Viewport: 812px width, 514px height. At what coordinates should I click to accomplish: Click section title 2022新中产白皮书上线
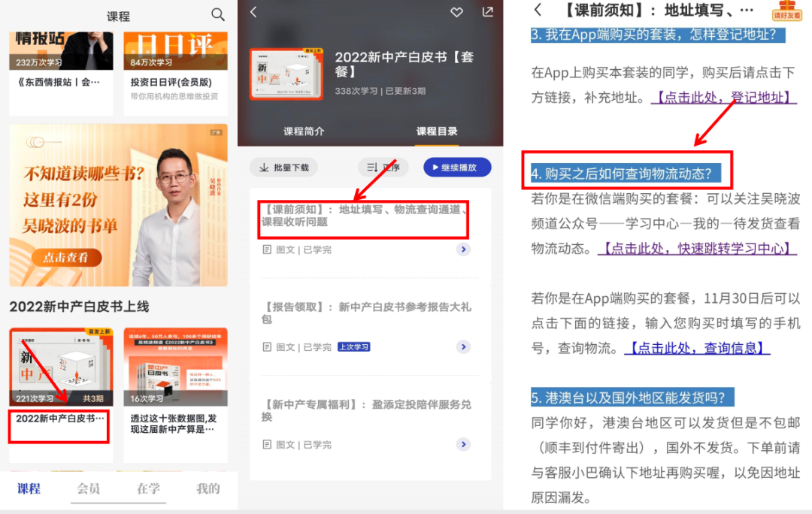pos(79,307)
